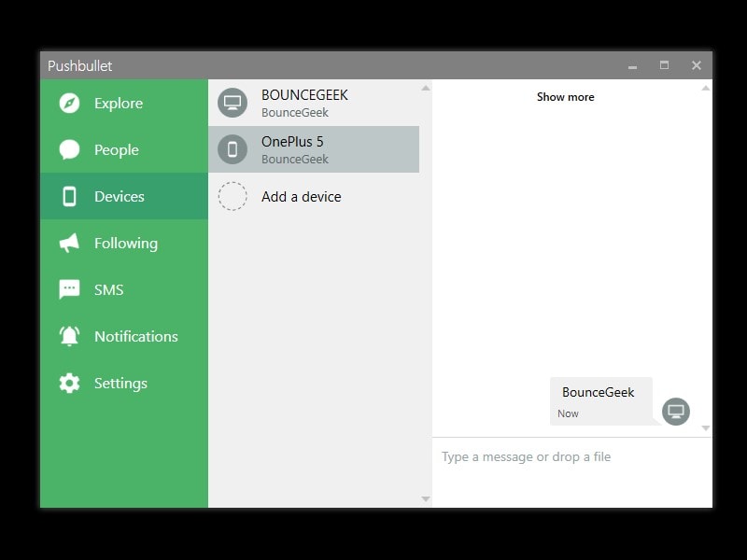Click the Notifications bell icon
Image resolution: width=747 pixels, height=560 pixels.
point(69,336)
